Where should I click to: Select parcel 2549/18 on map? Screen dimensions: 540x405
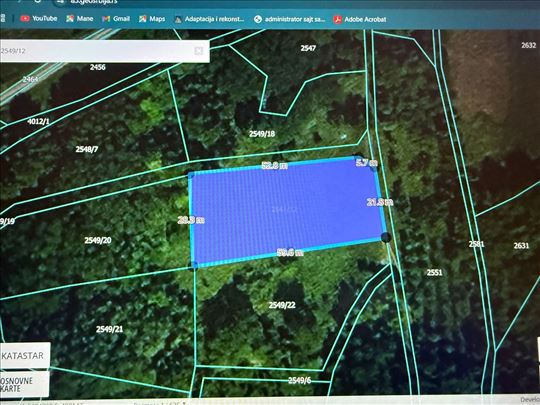[x=262, y=134]
